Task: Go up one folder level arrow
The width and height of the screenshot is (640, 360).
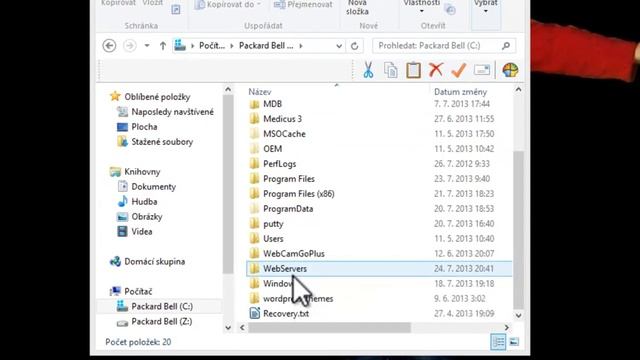Action: (x=163, y=46)
